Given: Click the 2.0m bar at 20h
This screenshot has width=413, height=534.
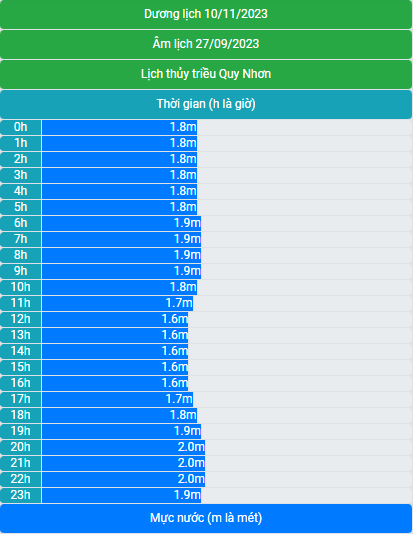Looking at the screenshot, I should tap(124, 447).
